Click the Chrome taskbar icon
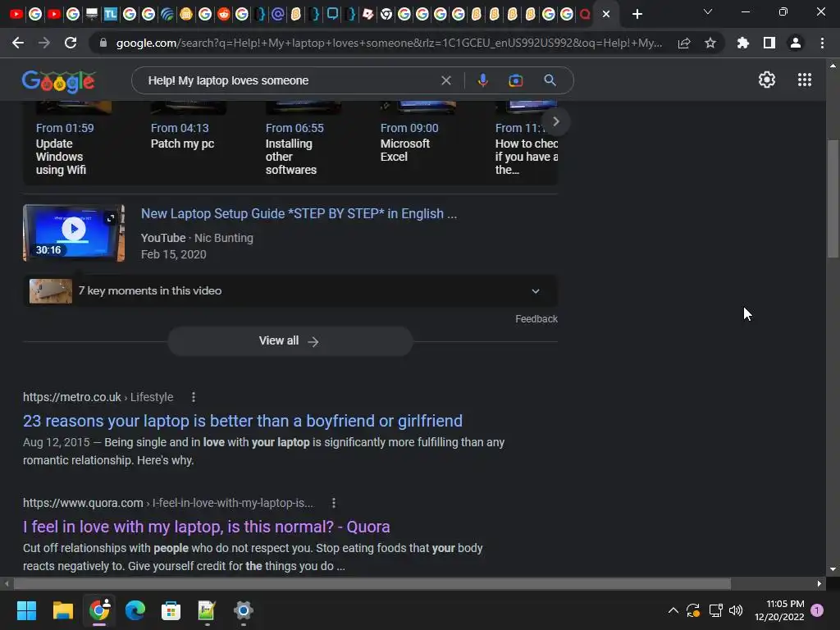Image resolution: width=840 pixels, height=630 pixels. click(x=99, y=610)
